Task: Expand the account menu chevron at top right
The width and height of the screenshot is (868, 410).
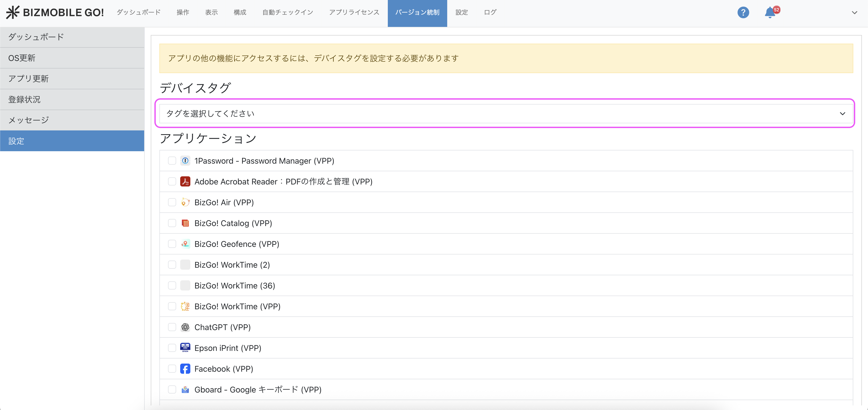Action: (x=854, y=13)
